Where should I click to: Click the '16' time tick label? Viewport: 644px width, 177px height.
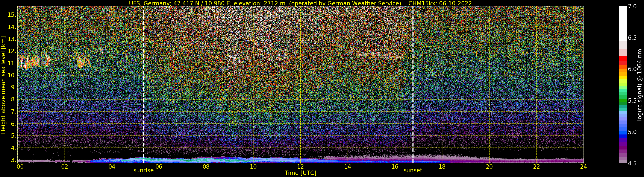(x=395, y=166)
